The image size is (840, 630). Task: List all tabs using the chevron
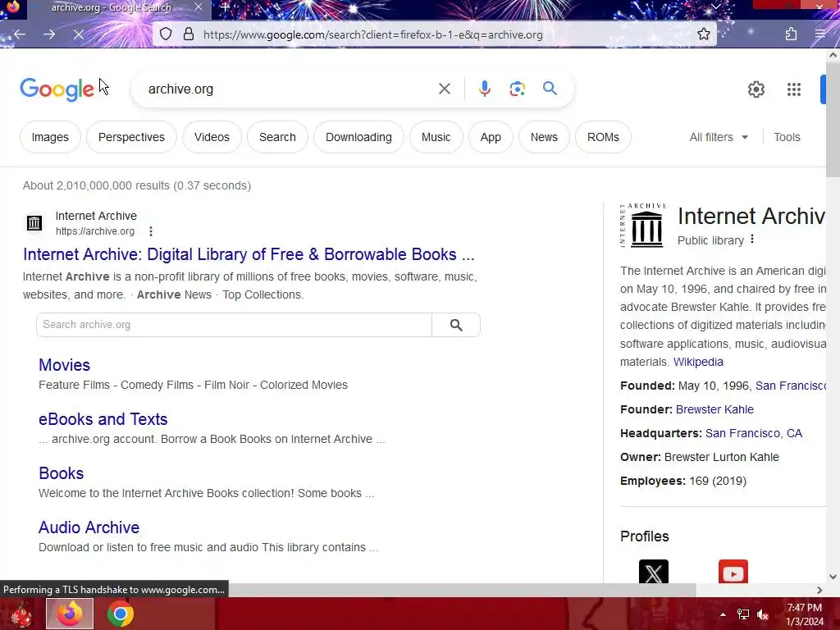tap(715, 7)
